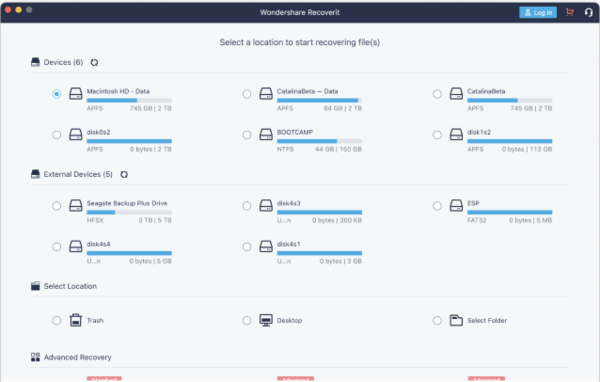Click the Seagate Backup Plus usage bar
600x382 pixels.
coord(129,212)
